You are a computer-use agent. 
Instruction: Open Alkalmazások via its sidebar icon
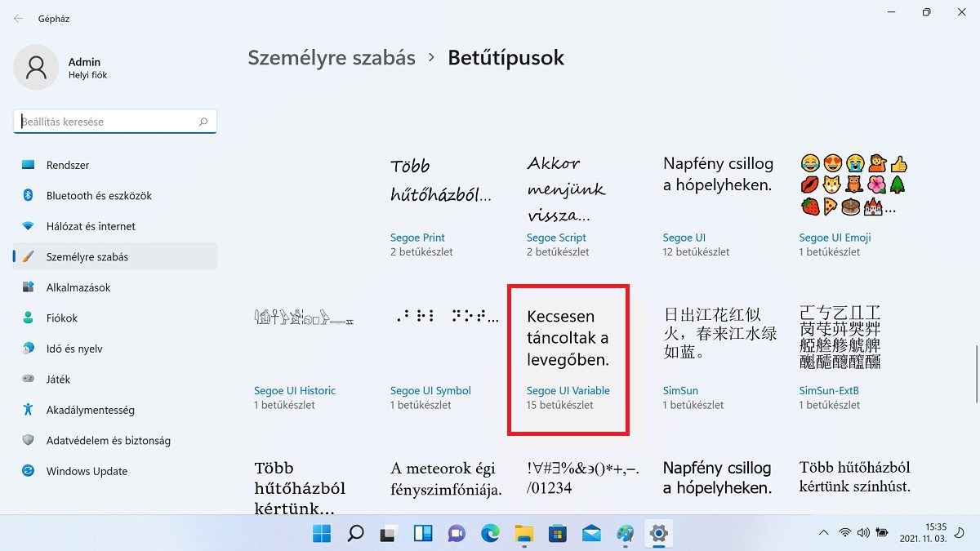(x=28, y=287)
